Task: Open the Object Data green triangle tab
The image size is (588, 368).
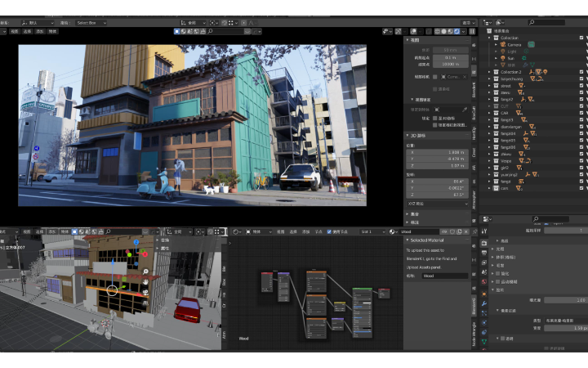Action: (x=484, y=342)
